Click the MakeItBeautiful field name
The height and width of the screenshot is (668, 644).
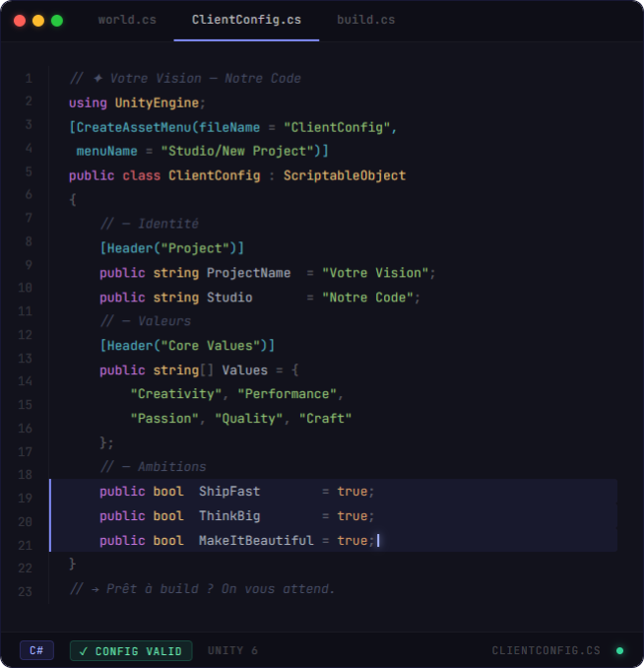coord(256,541)
